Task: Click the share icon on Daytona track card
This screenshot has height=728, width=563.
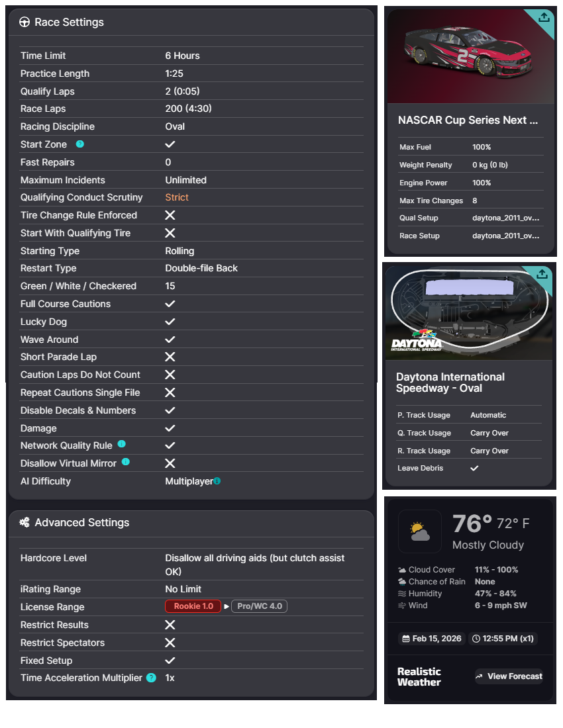Action: (542, 274)
